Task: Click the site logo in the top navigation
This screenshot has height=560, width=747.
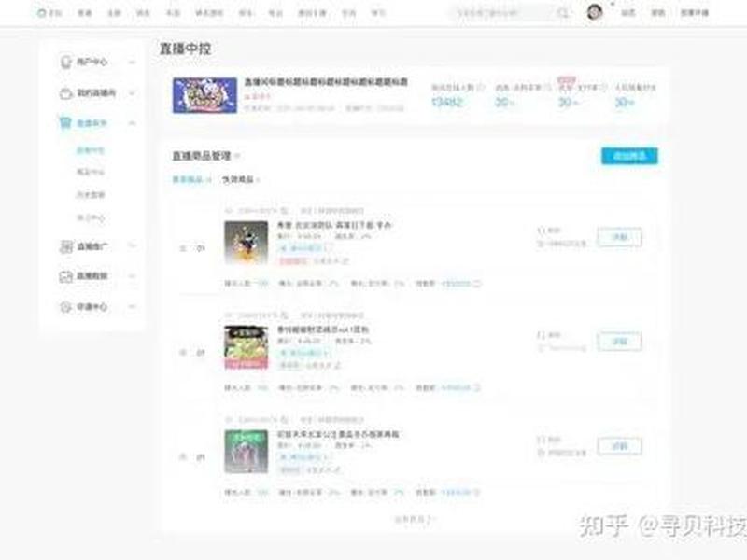Action: (49, 13)
